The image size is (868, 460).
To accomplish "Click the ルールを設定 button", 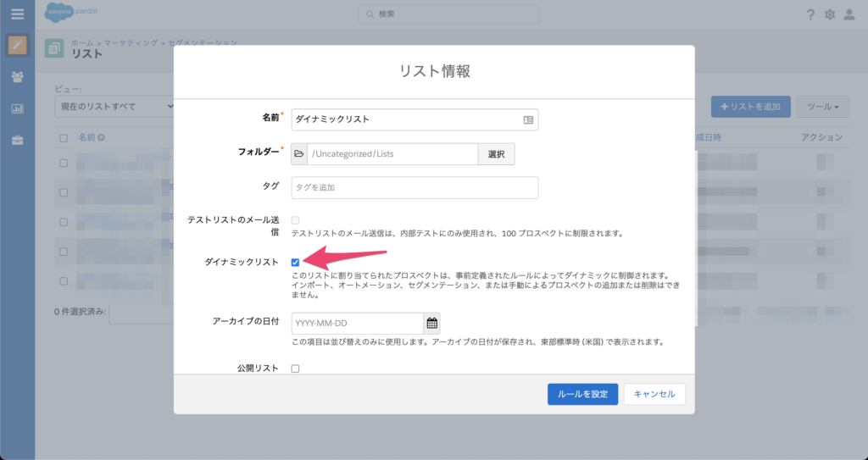I will [x=582, y=394].
